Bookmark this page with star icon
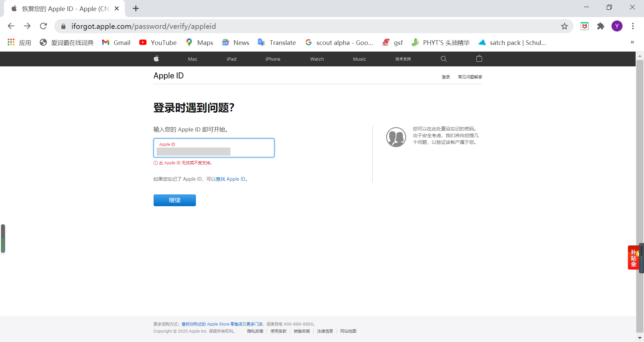The height and width of the screenshot is (342, 644). click(x=565, y=26)
